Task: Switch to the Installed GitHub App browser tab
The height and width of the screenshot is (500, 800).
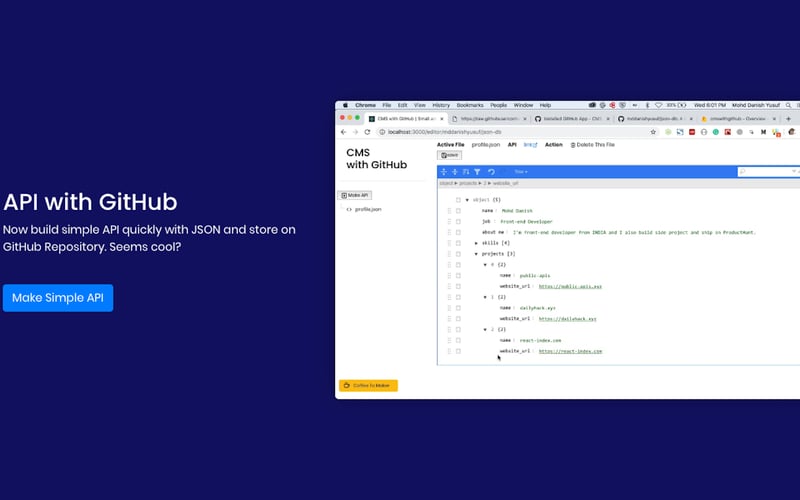Action: (571, 118)
